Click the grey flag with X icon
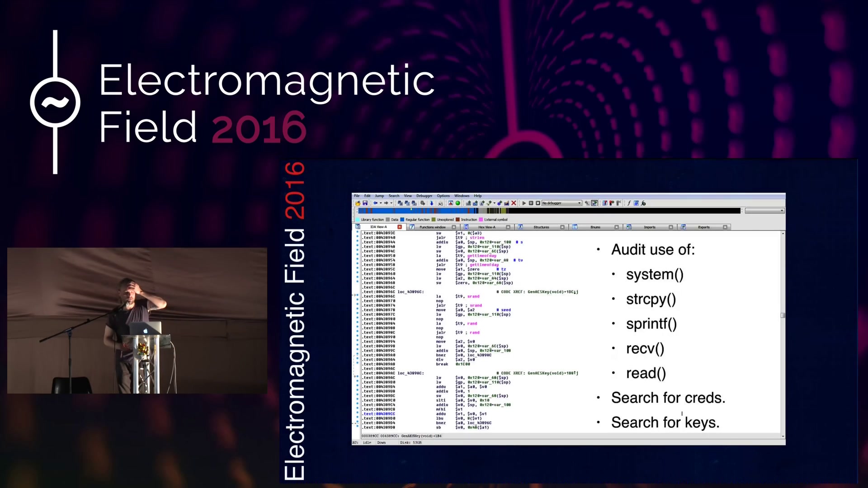 [x=618, y=203]
